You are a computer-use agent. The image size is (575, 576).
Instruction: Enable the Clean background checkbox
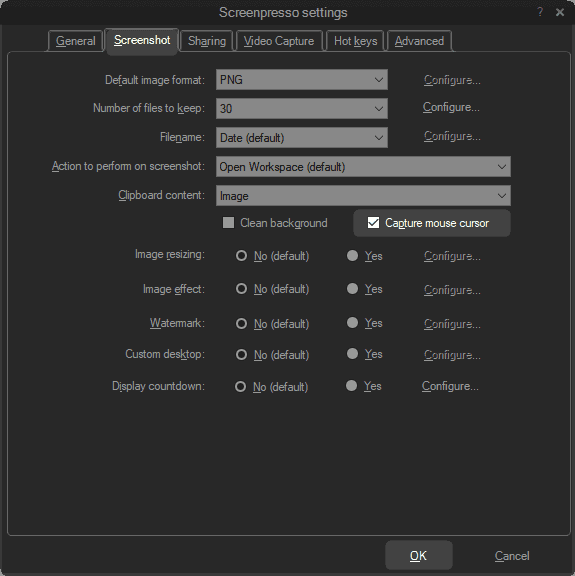pyautogui.click(x=228, y=223)
